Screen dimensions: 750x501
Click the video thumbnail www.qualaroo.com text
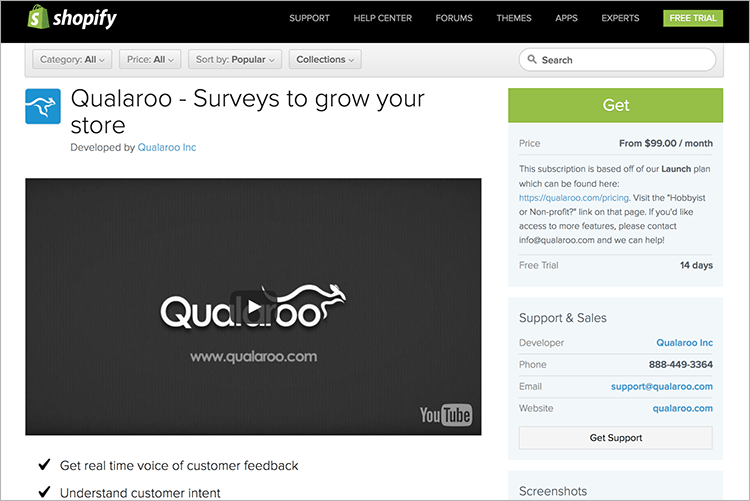click(254, 356)
